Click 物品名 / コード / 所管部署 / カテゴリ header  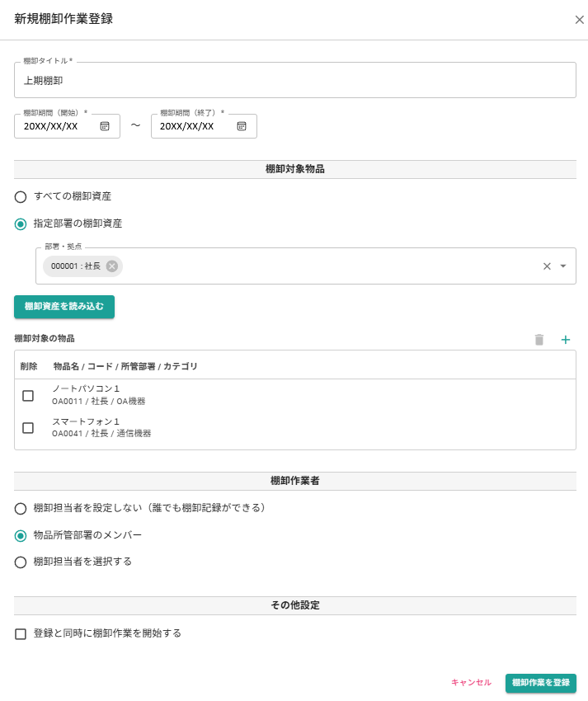[x=125, y=366]
